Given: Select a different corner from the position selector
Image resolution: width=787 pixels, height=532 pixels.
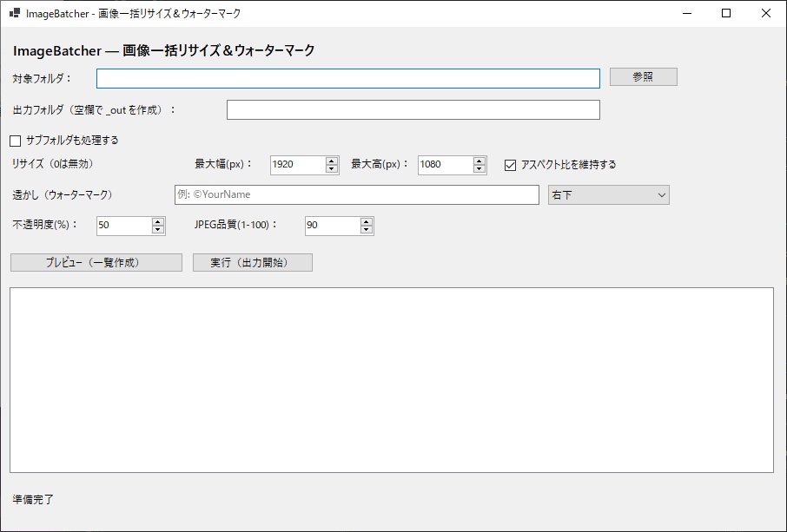Looking at the screenshot, I should point(608,194).
